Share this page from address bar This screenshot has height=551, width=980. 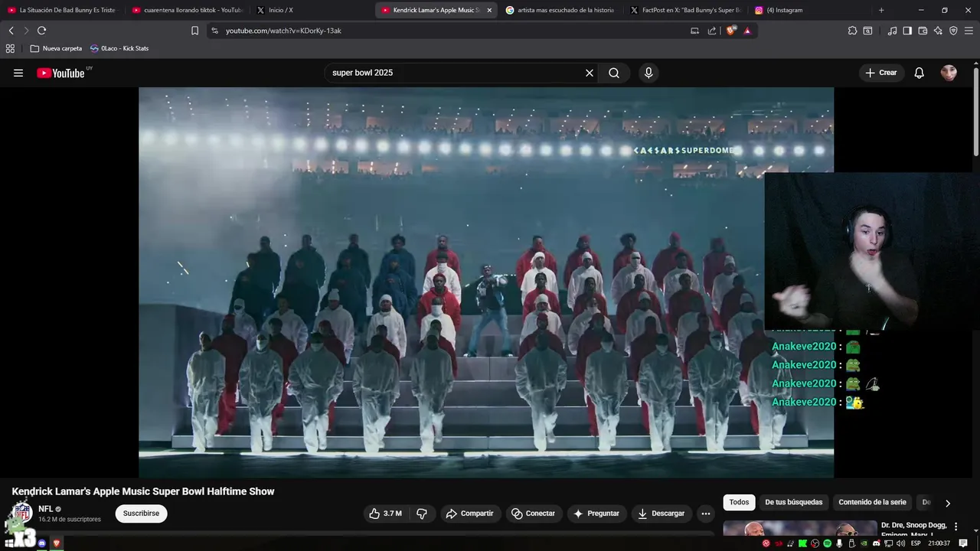coord(712,31)
